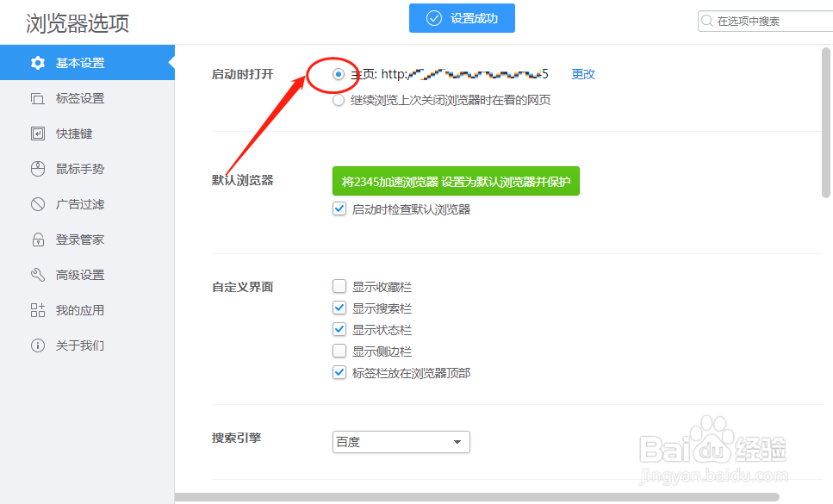833x504 pixels.
Task: Click the vertical scrollbar thumb
Action: 825,122
